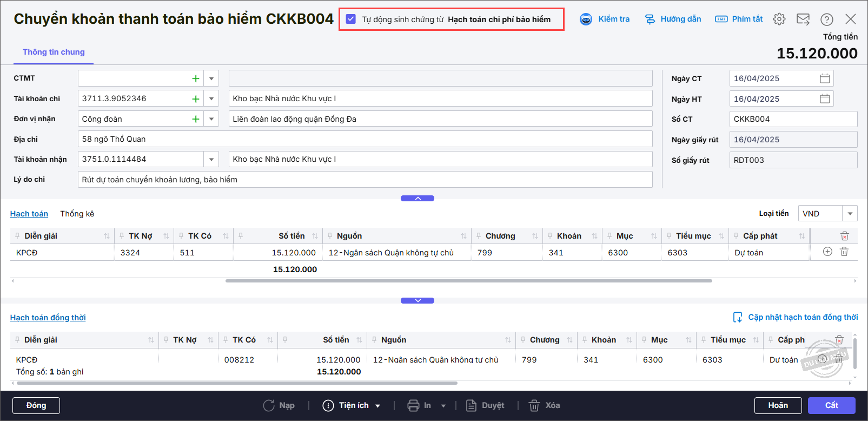Open Hạch toán đồng thời section link

pos(48,318)
